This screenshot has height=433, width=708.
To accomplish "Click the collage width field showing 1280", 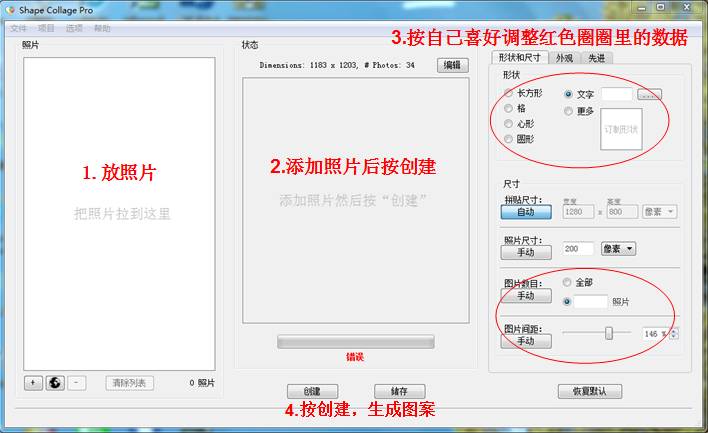I will tap(578, 212).
